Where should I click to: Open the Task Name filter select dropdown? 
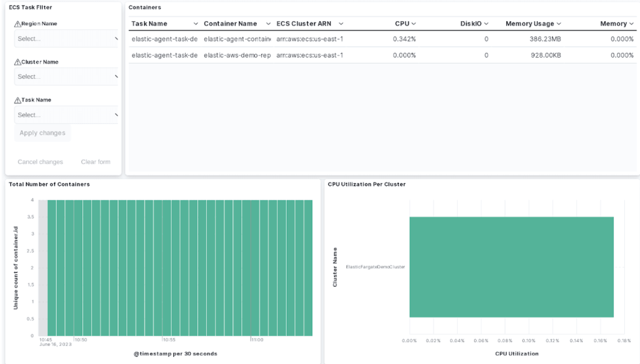coord(66,115)
